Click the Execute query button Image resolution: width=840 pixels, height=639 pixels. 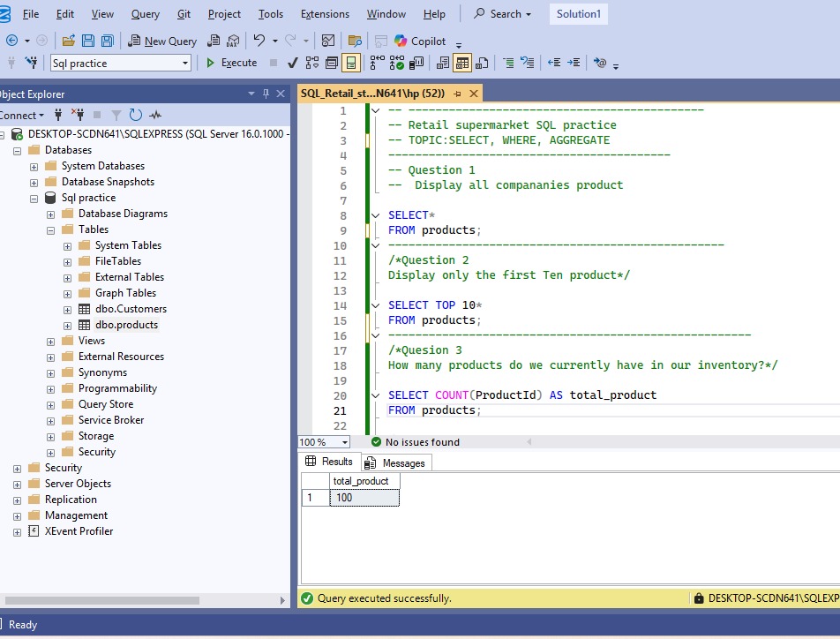(231, 63)
